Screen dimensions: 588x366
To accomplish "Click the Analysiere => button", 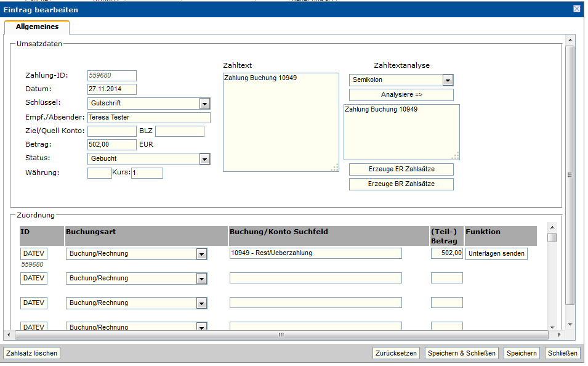I will click(x=401, y=95).
